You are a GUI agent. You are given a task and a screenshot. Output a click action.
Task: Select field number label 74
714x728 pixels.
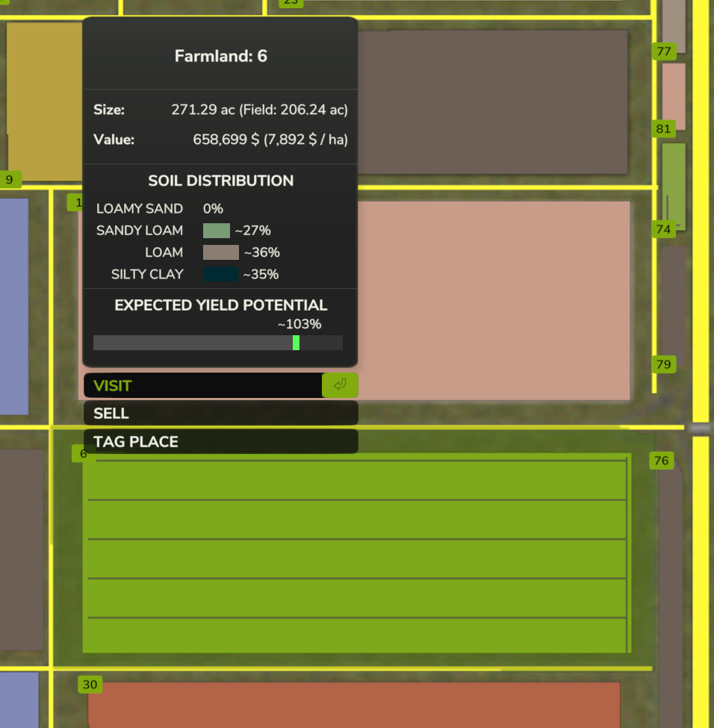[x=663, y=229]
